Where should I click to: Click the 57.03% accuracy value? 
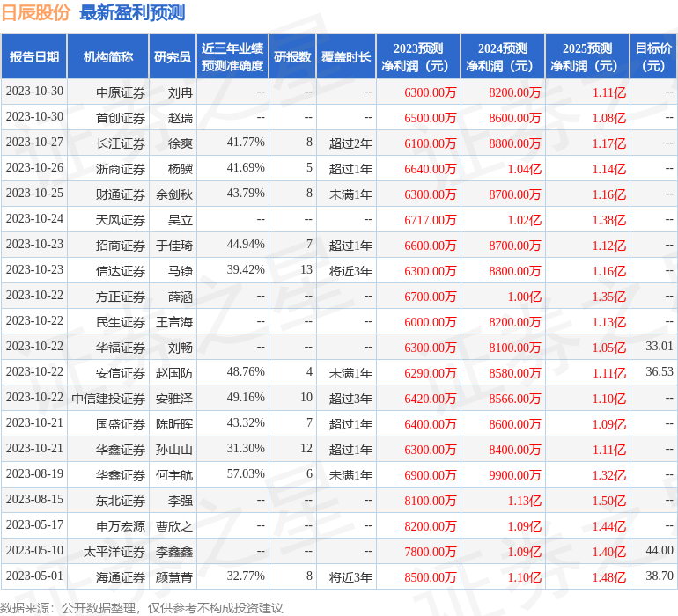click(x=246, y=473)
